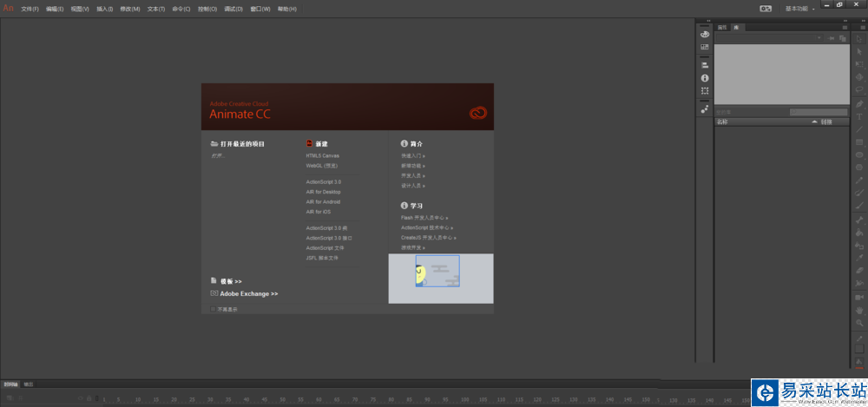Select the Pen tool
The image size is (868, 407).
click(x=859, y=103)
